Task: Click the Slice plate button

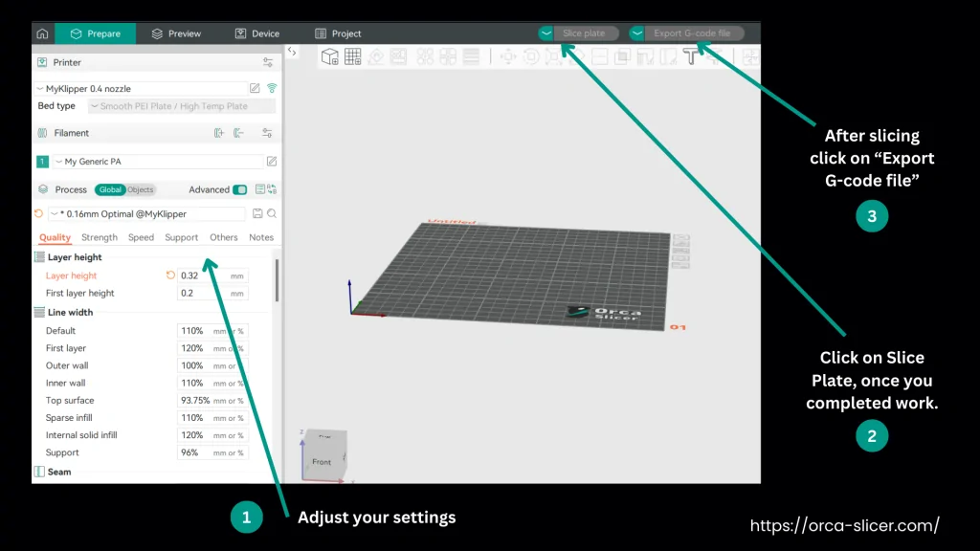Action: click(x=586, y=33)
